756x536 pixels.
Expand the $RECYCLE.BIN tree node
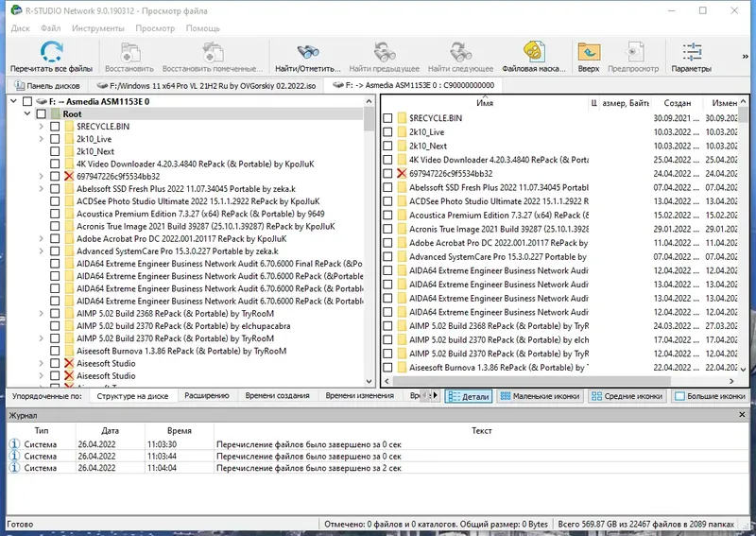42,127
